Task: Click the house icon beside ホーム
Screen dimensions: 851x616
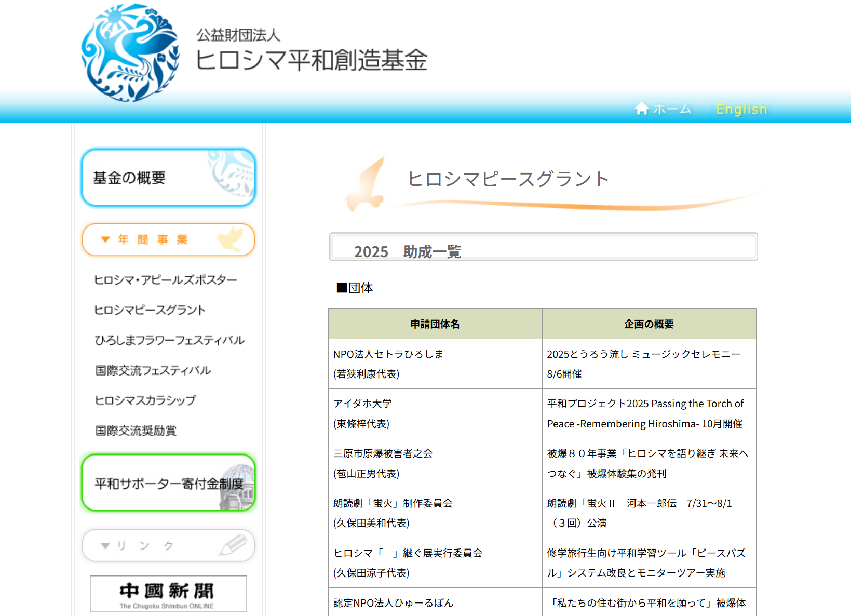Action: [x=642, y=108]
